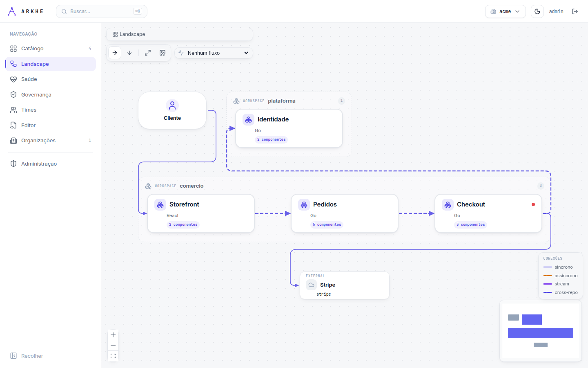Click the plataforma workspace icon
This screenshot has height=368, width=588.
(236, 101)
